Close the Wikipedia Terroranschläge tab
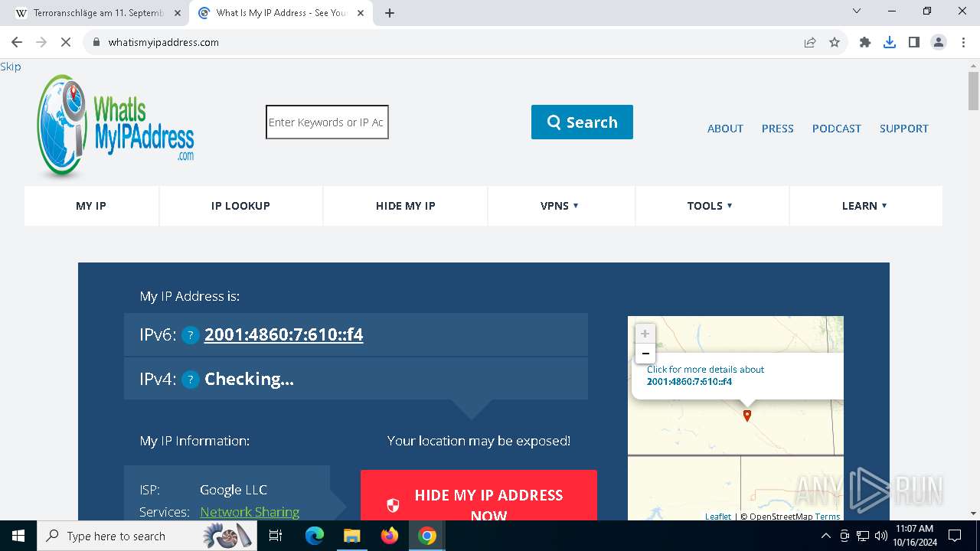This screenshot has height=551, width=980. tap(177, 13)
